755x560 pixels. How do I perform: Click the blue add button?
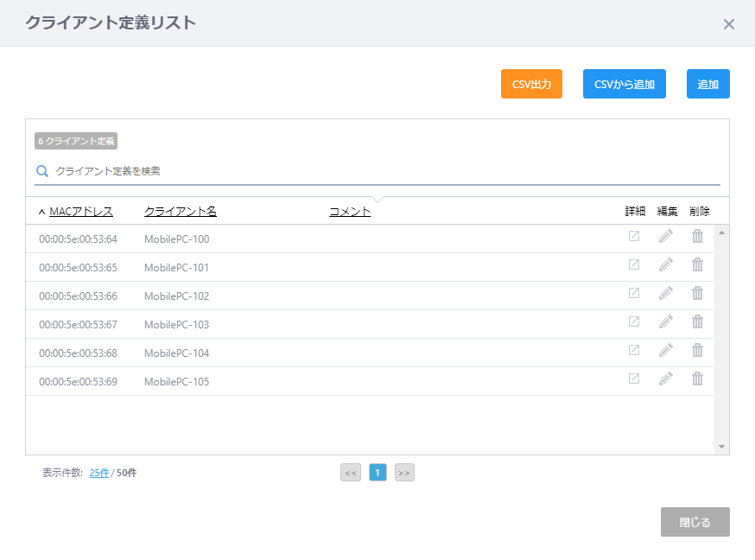(x=707, y=84)
